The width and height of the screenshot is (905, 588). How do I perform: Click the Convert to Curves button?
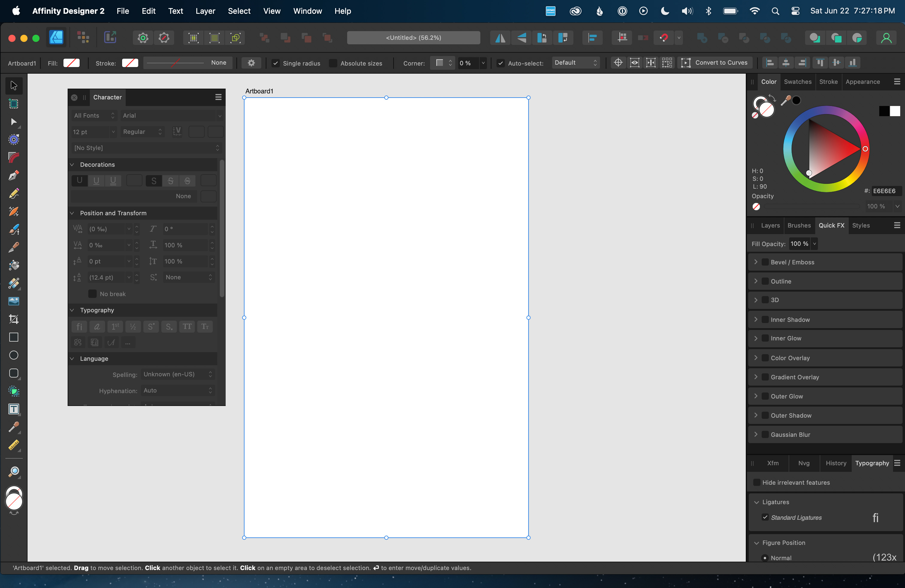pyautogui.click(x=715, y=63)
